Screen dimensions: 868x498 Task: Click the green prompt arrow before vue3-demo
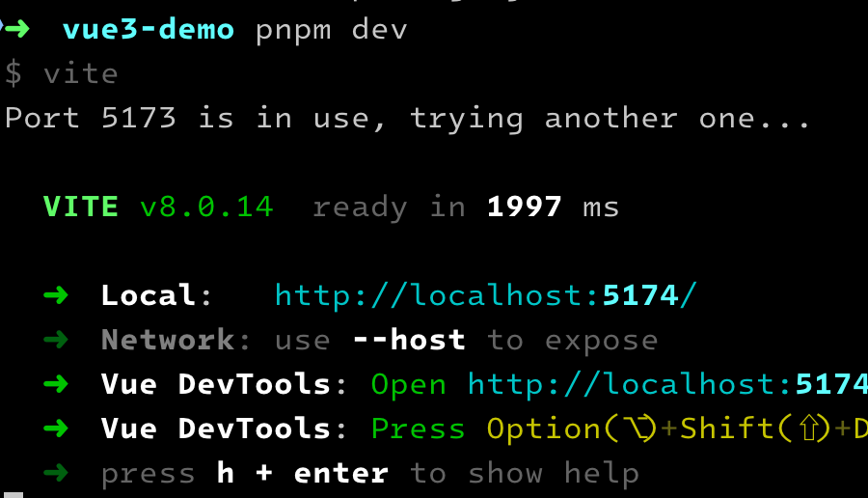16,29
